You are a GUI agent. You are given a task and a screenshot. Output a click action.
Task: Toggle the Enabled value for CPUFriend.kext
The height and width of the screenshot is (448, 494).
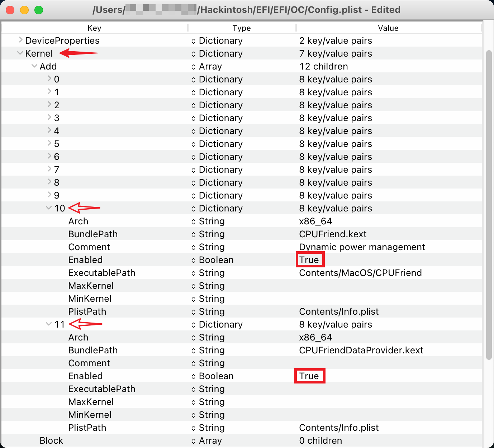[310, 260]
